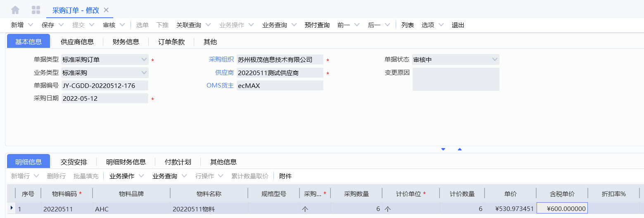Switch to the 基本信息 tab

click(29, 41)
